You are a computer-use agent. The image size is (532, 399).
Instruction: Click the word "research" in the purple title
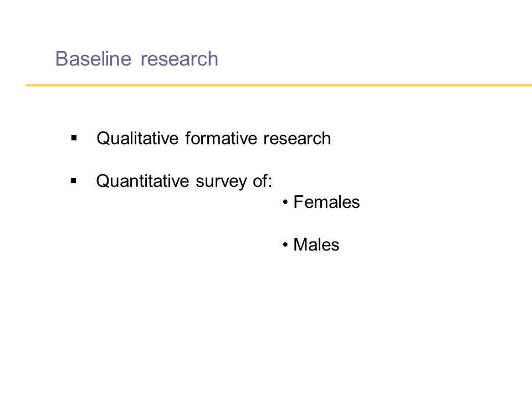[x=180, y=59]
